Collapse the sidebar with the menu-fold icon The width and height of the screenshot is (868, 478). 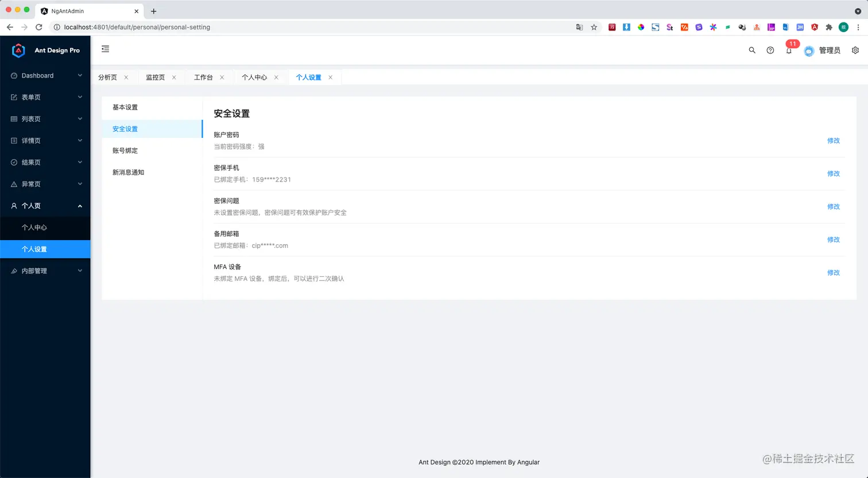[105, 49]
